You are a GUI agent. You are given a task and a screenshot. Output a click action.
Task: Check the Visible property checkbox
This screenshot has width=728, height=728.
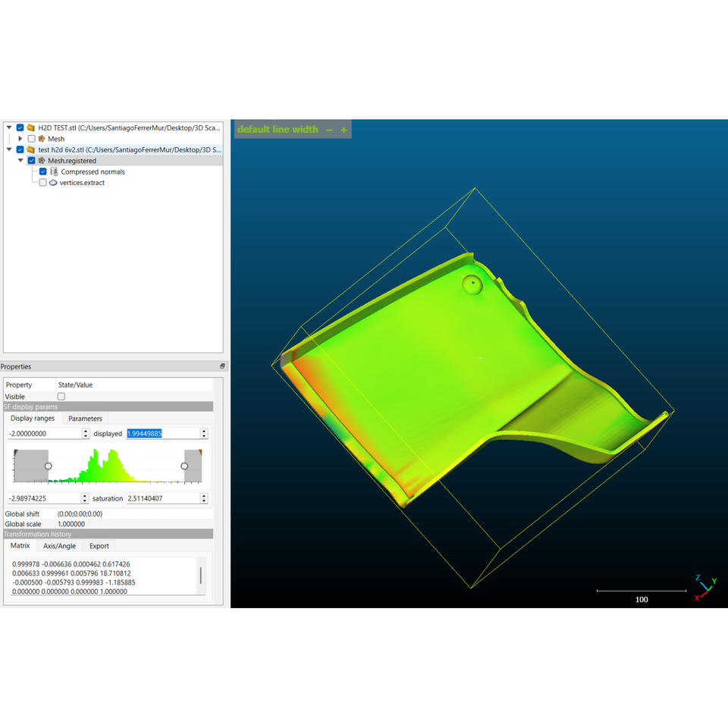pyautogui.click(x=61, y=397)
